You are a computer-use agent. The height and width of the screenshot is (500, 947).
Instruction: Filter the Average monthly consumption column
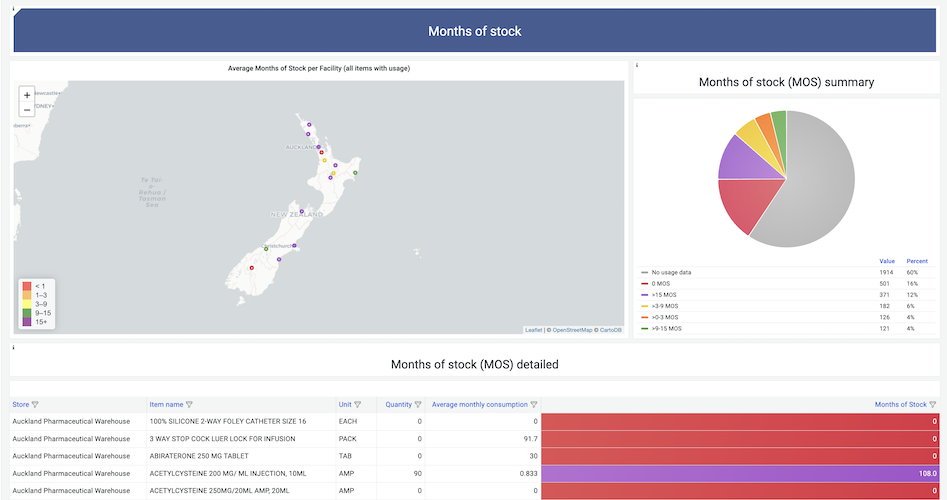coord(535,405)
